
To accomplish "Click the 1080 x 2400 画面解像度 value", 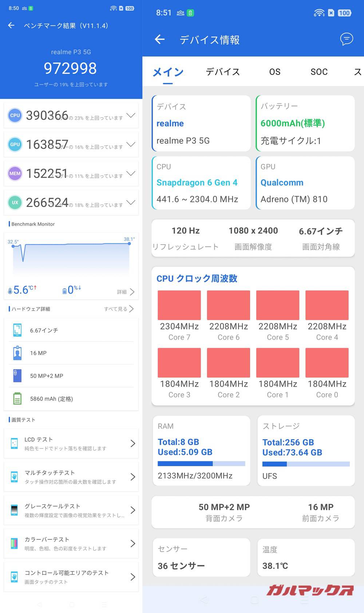I will pos(253,231).
